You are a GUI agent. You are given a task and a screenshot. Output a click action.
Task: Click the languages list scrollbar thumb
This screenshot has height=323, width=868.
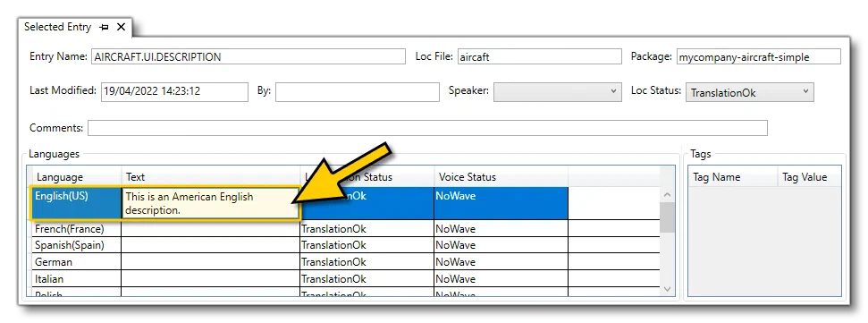point(667,217)
